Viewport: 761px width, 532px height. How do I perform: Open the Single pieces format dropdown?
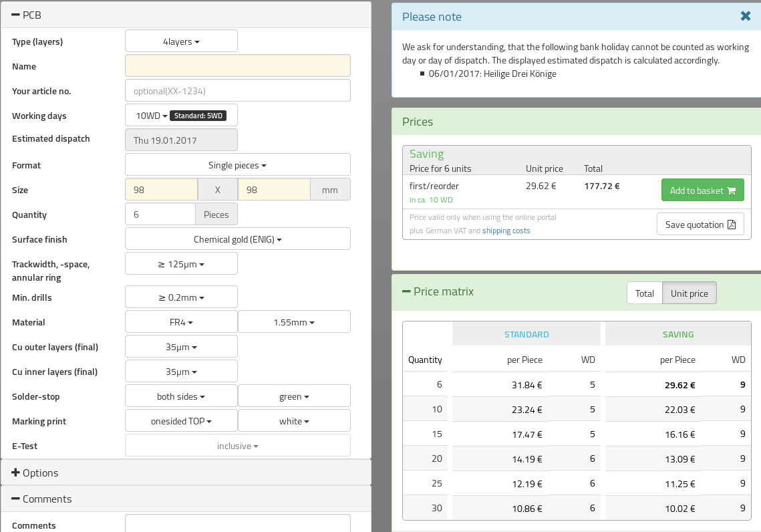237,165
